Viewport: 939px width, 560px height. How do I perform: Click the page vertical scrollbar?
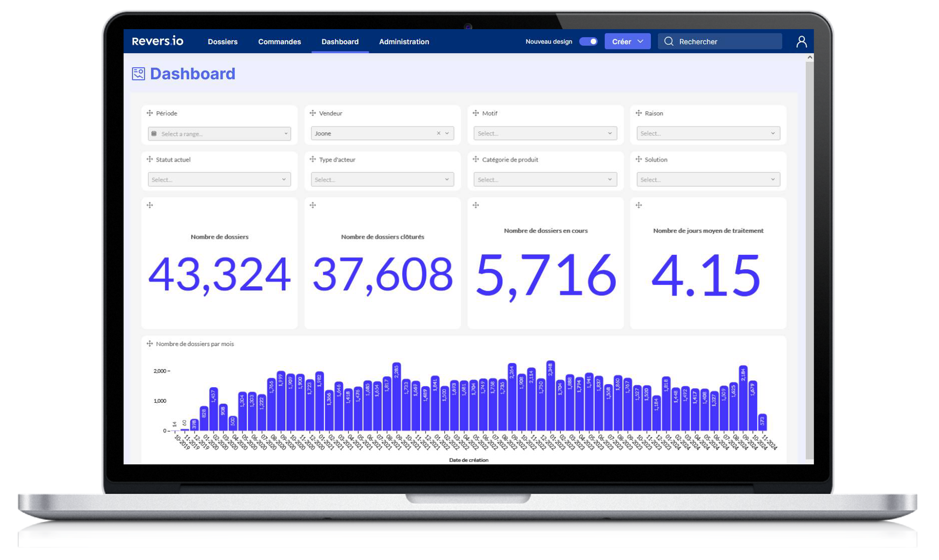809,257
